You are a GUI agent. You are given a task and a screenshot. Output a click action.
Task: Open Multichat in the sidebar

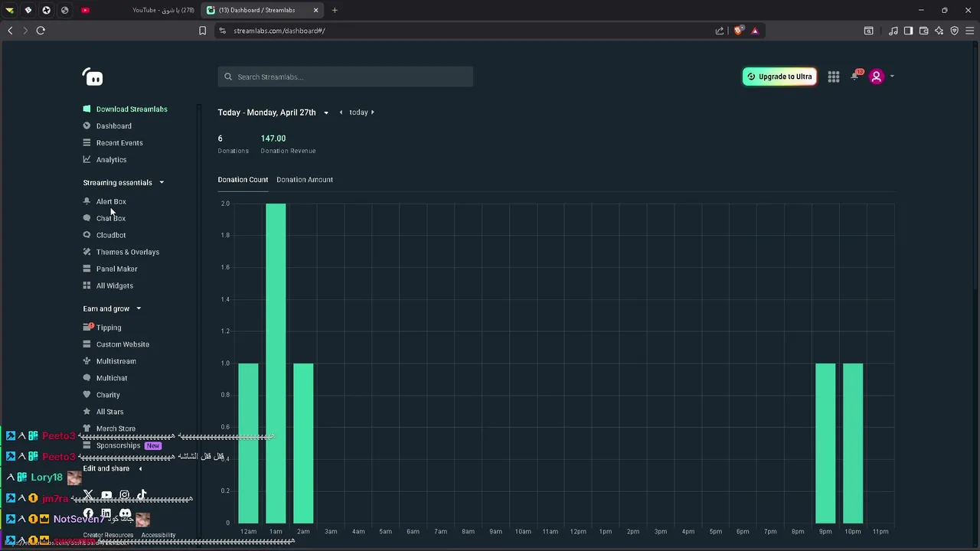click(x=106, y=378)
